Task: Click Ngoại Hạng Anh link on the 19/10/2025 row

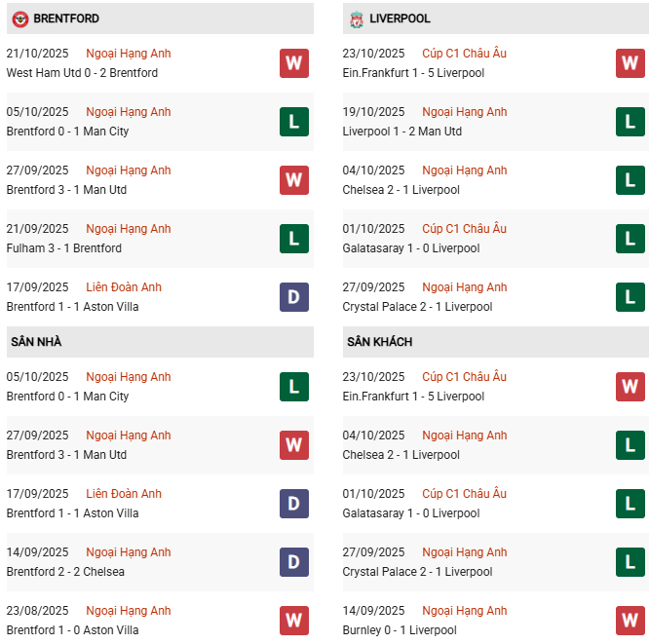Action: pyautogui.click(x=465, y=112)
